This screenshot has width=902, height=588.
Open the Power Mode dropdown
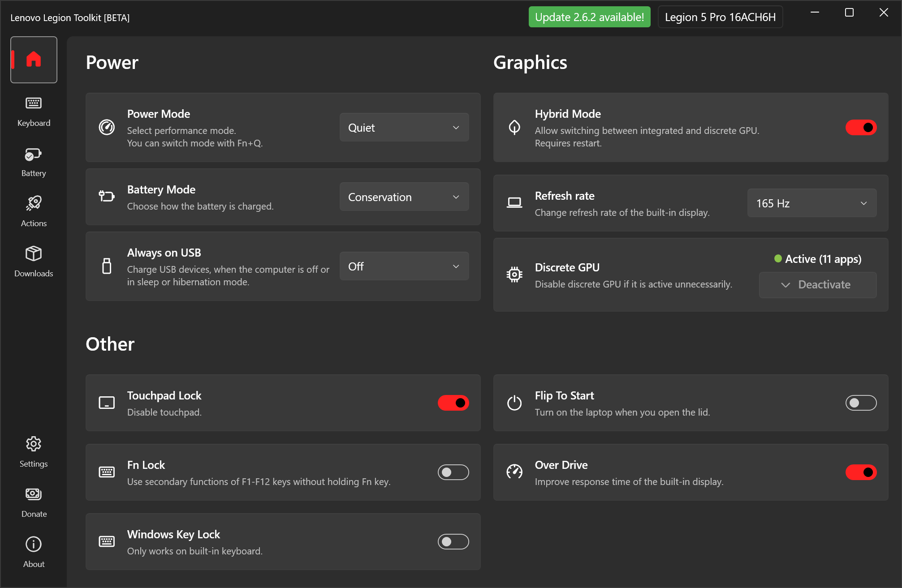[403, 127]
